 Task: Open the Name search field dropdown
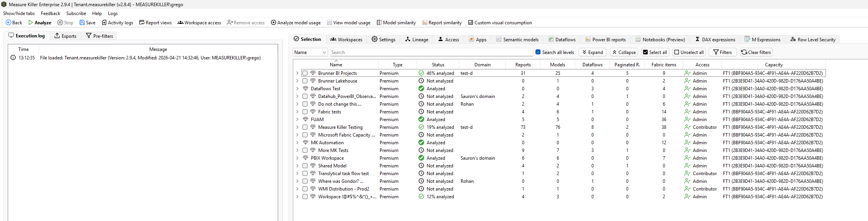coord(310,52)
